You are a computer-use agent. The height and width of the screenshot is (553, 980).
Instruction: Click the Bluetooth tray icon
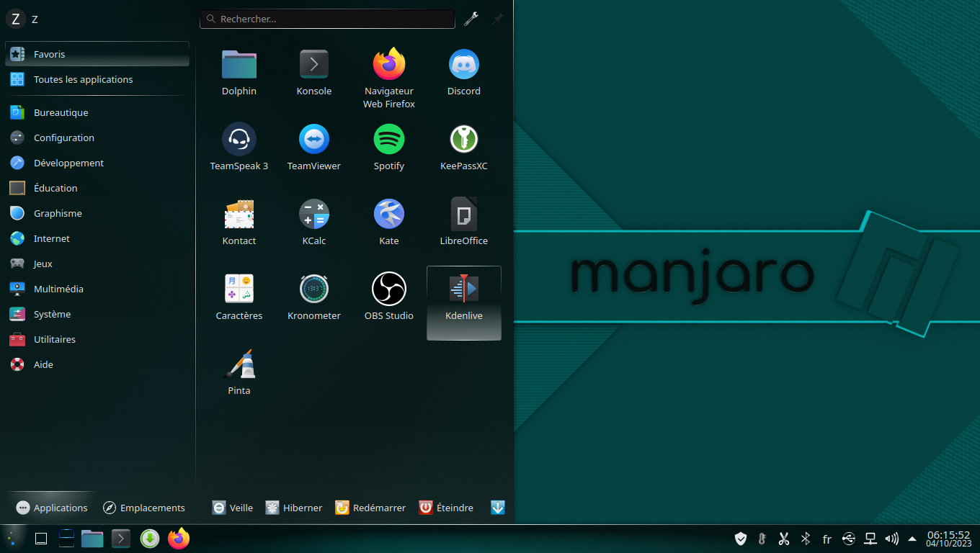806,539
